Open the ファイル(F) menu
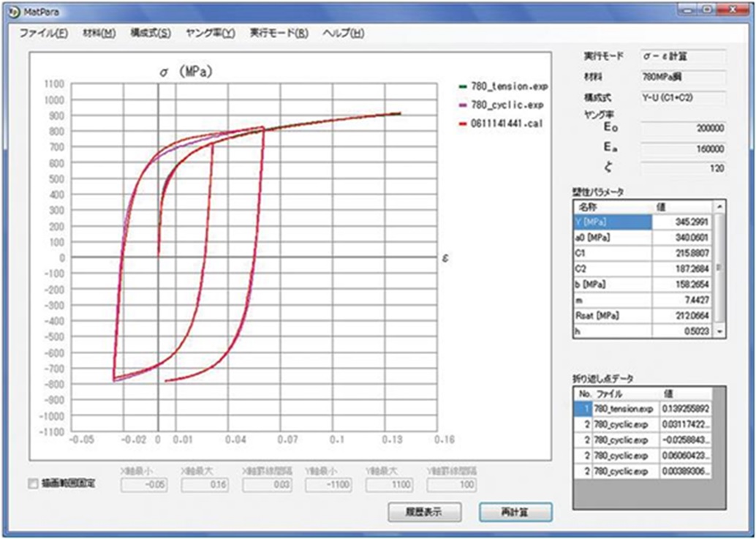The height and width of the screenshot is (539, 756). pos(43,34)
